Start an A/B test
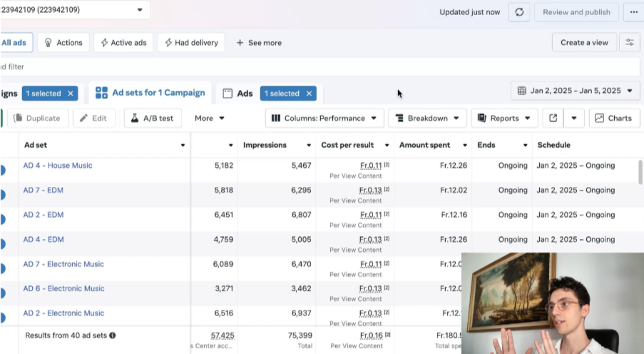Image resolution: width=644 pixels, height=354 pixels. point(153,118)
